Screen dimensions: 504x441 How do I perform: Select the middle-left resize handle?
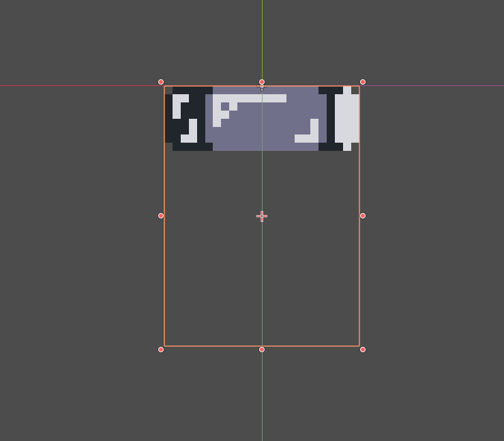tap(161, 216)
